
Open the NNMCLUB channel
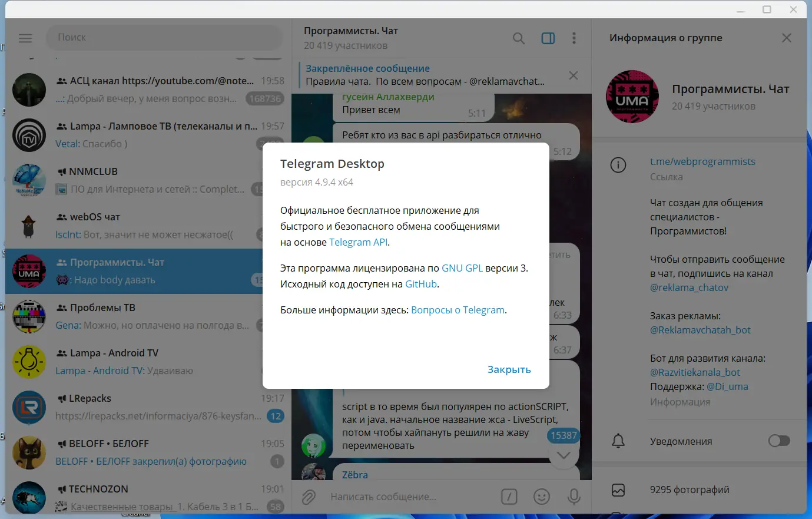(148, 180)
